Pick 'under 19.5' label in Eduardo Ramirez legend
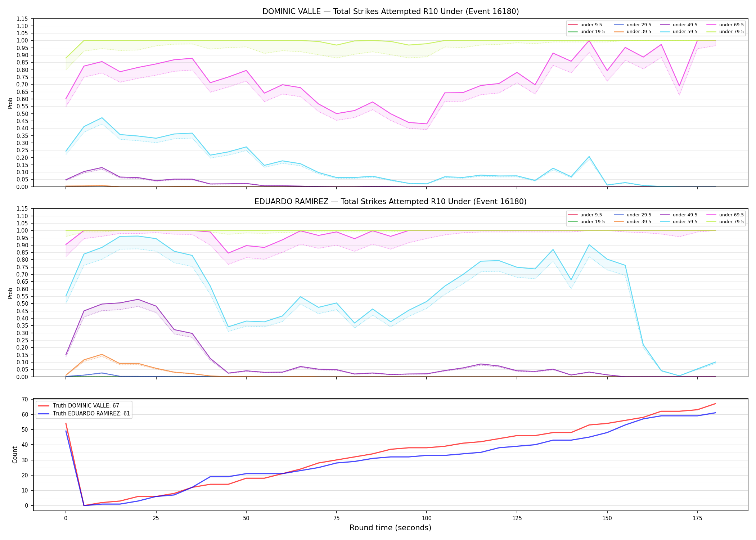 [x=593, y=222]
